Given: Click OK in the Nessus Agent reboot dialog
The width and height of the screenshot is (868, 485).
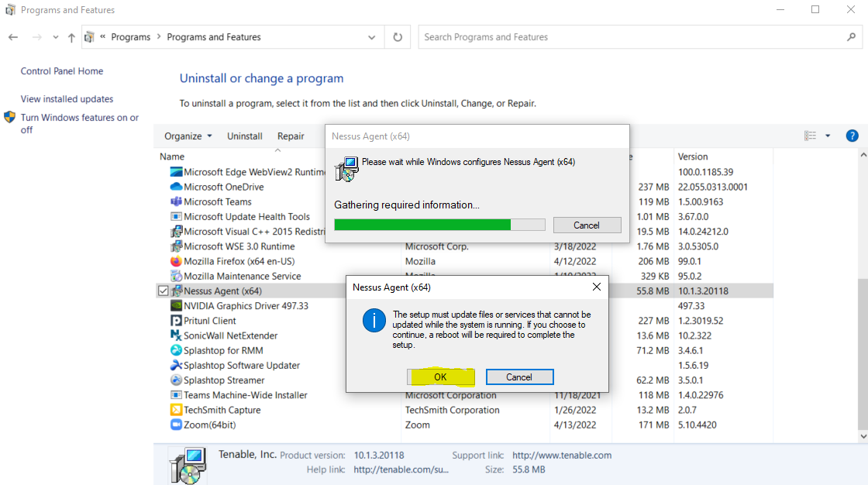Looking at the screenshot, I should 440,377.
